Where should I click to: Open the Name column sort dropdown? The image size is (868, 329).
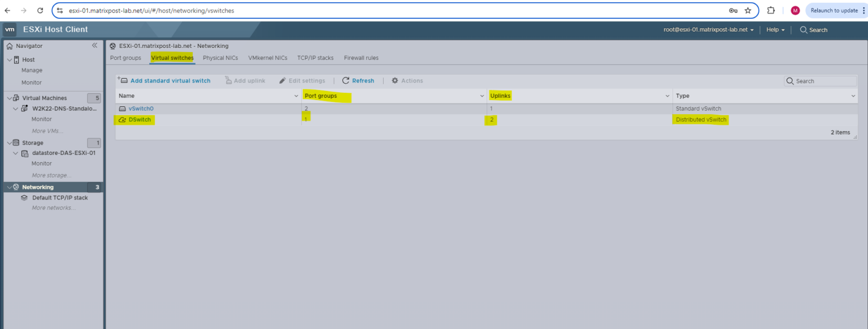click(296, 96)
